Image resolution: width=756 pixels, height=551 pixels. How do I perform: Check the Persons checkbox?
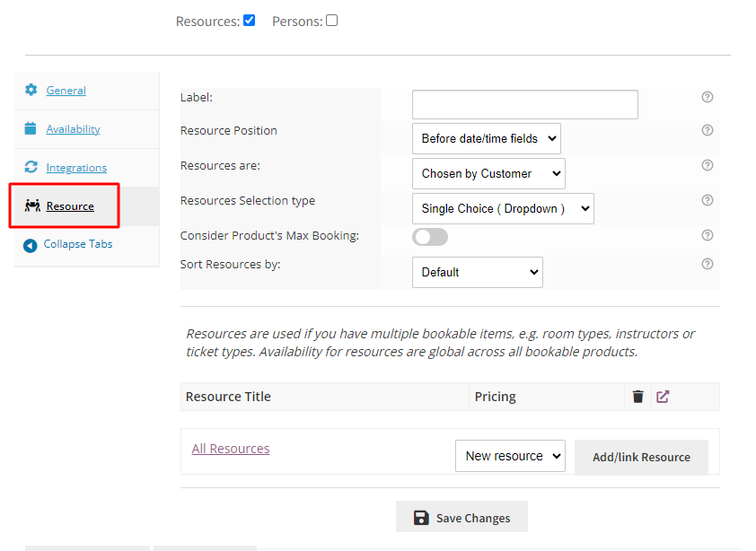(x=331, y=21)
